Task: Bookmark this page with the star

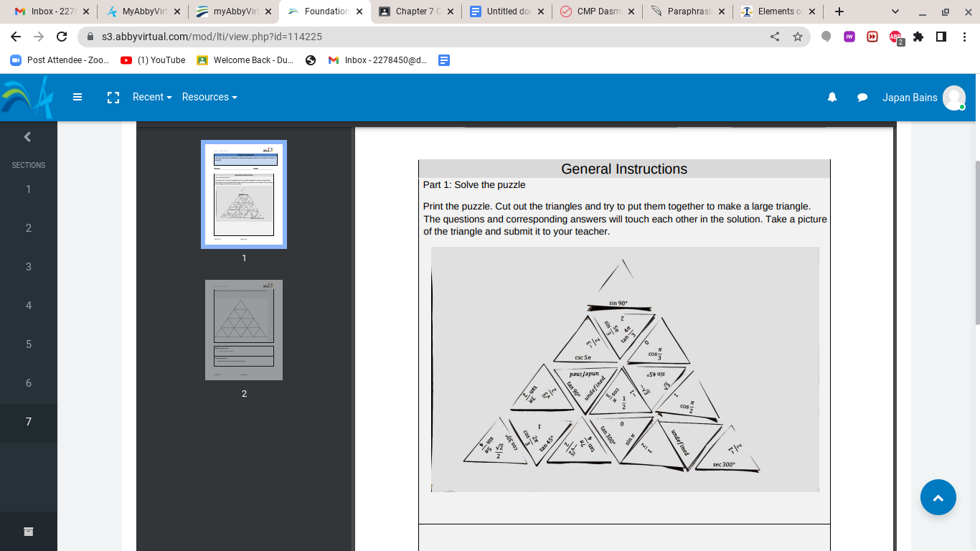Action: (798, 37)
